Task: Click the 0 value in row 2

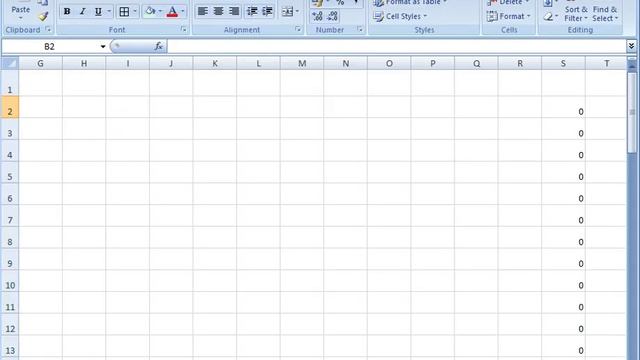Action: [x=580, y=112]
